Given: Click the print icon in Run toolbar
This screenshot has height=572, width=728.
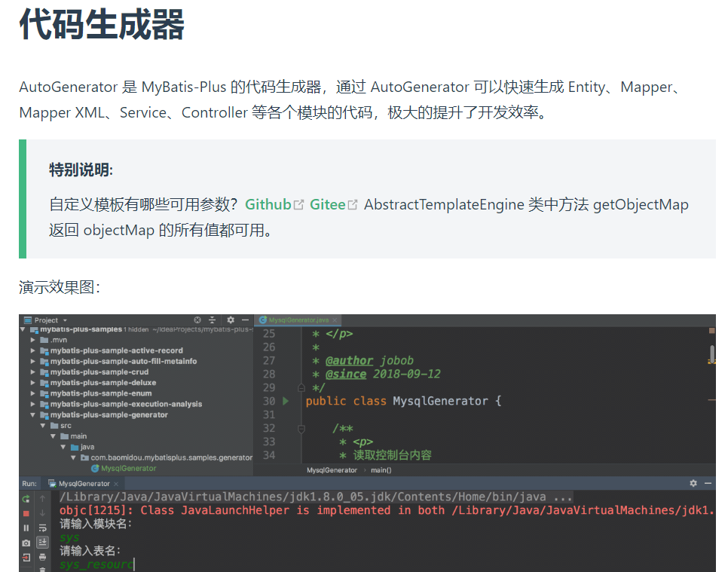Looking at the screenshot, I should tap(42, 557).
